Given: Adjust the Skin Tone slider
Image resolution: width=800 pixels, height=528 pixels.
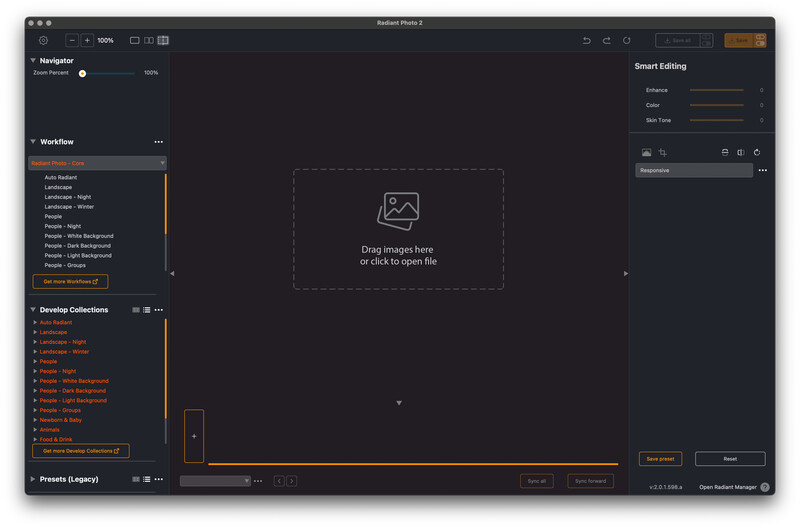Looking at the screenshot, I should 716,120.
